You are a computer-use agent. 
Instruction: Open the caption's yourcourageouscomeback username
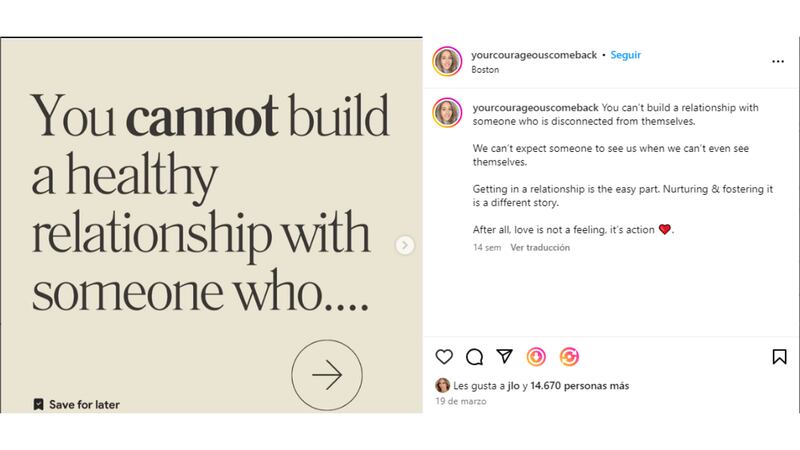click(x=533, y=107)
